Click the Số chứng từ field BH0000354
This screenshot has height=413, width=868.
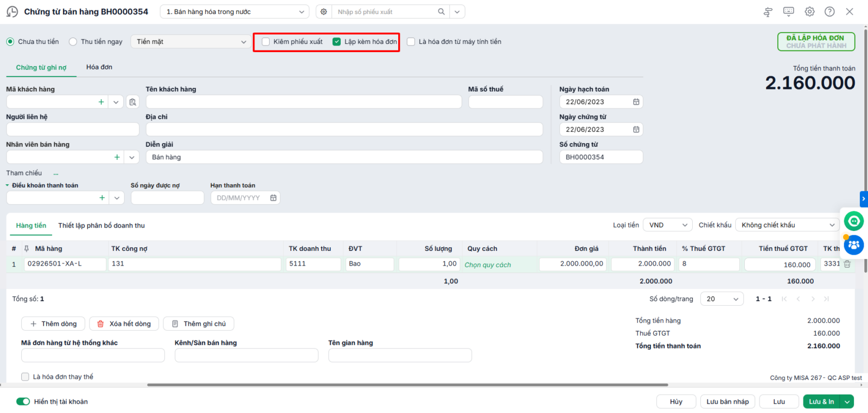click(601, 157)
